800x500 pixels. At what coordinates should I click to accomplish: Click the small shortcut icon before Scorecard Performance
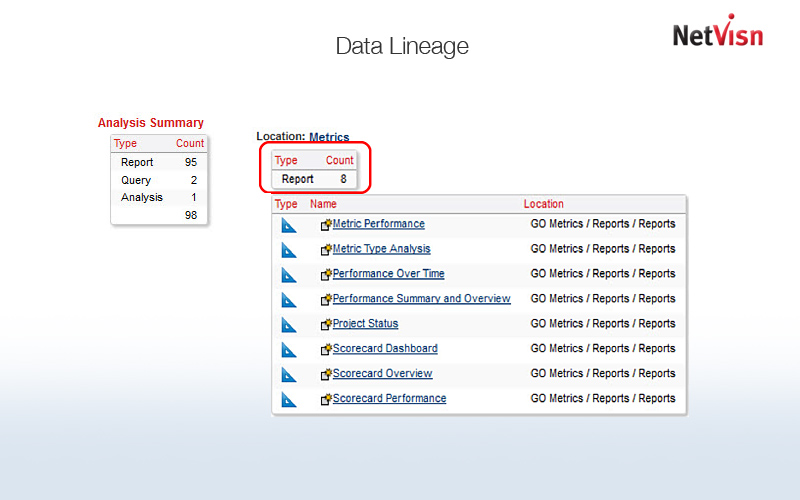(326, 399)
